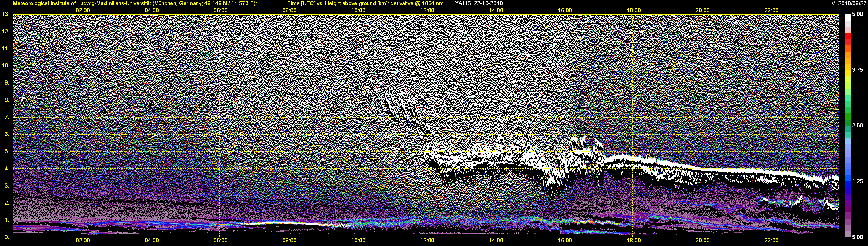Viewport: 868px width, 246px height.
Task: Click the 06:00 label on the upper time axis
Action: tap(220, 10)
